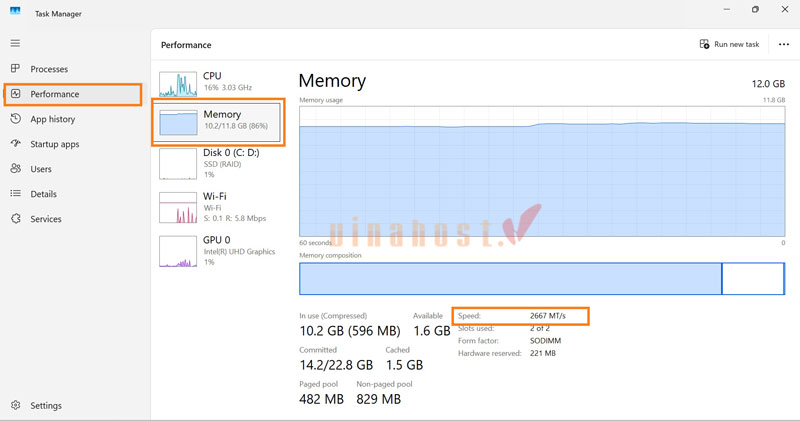
Task: Click the in-use segment of Memory composition bar
Action: pos(510,279)
